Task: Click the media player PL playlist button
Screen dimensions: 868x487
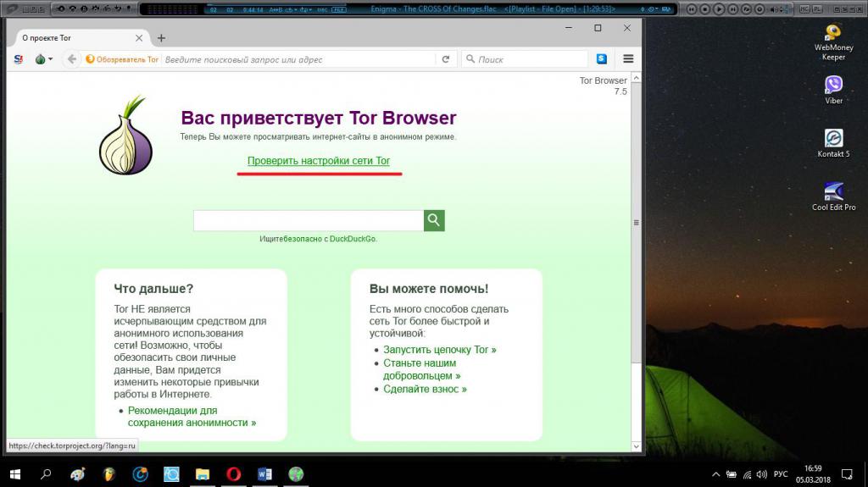Action: point(819,8)
